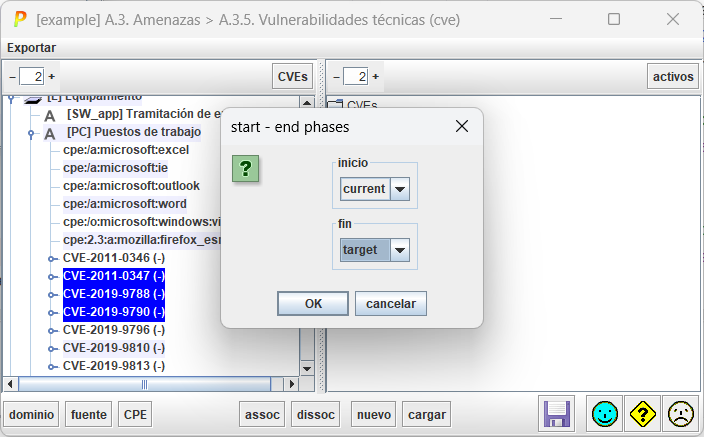Click the sad face icon

point(681,414)
